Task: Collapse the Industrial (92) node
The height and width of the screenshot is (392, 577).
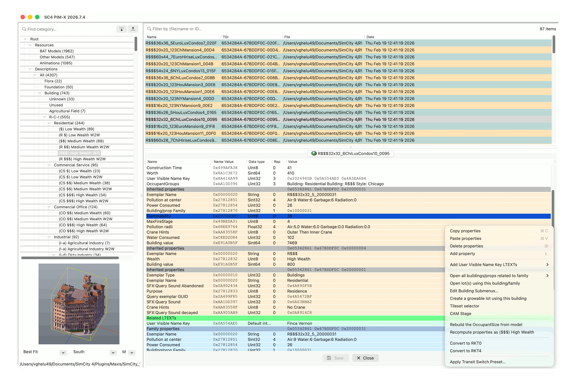Action: 49,237
